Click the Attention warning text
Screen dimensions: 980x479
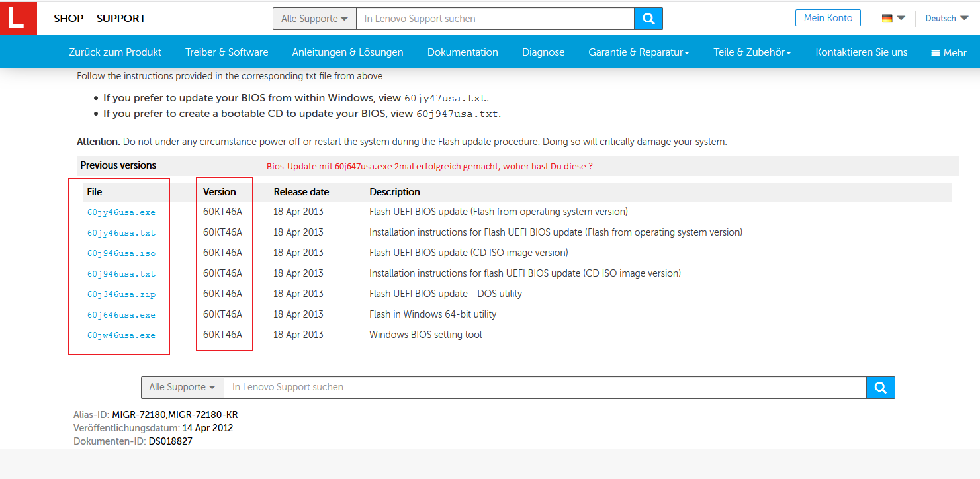click(402, 142)
